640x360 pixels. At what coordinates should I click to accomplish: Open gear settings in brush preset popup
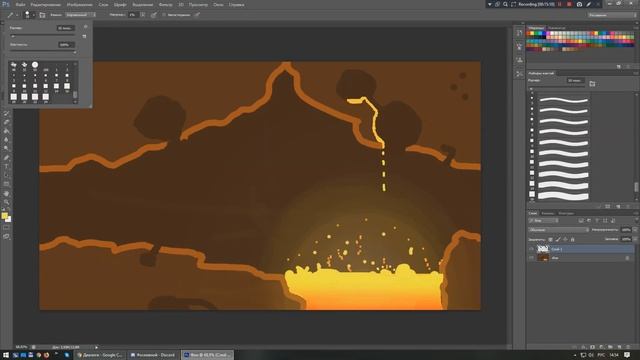click(x=85, y=27)
